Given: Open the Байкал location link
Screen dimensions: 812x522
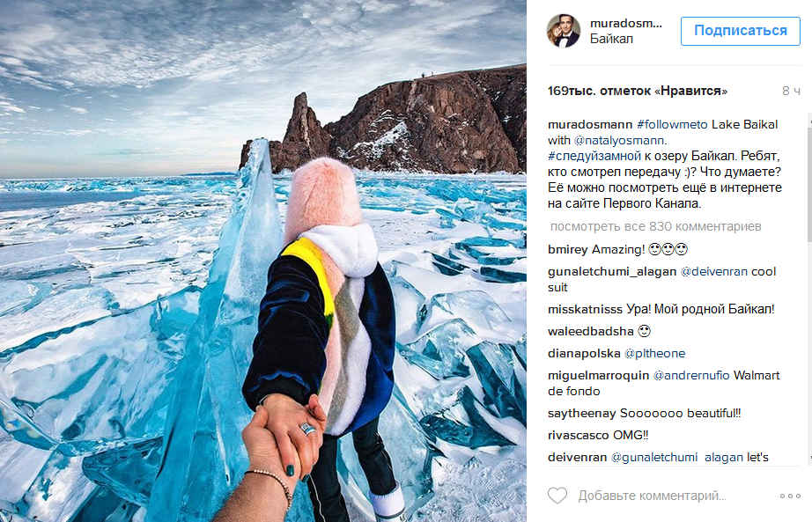Looking at the screenshot, I should pos(611,39).
